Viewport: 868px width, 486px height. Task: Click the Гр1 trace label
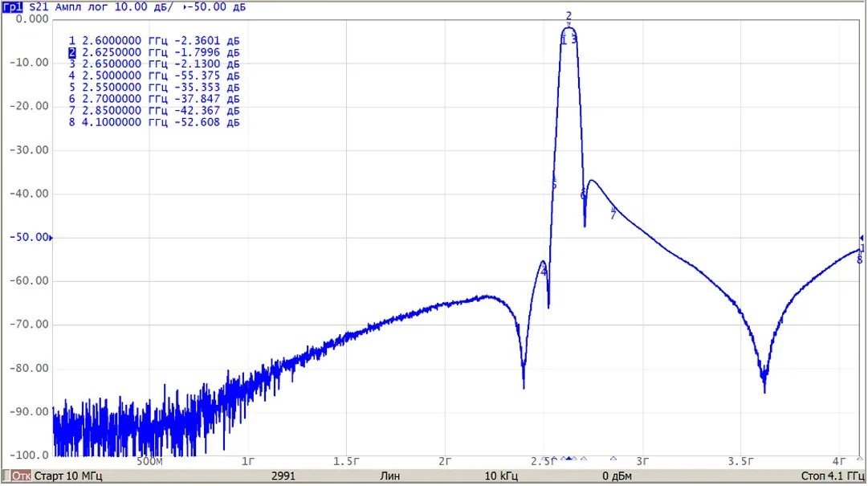(x=13, y=6)
